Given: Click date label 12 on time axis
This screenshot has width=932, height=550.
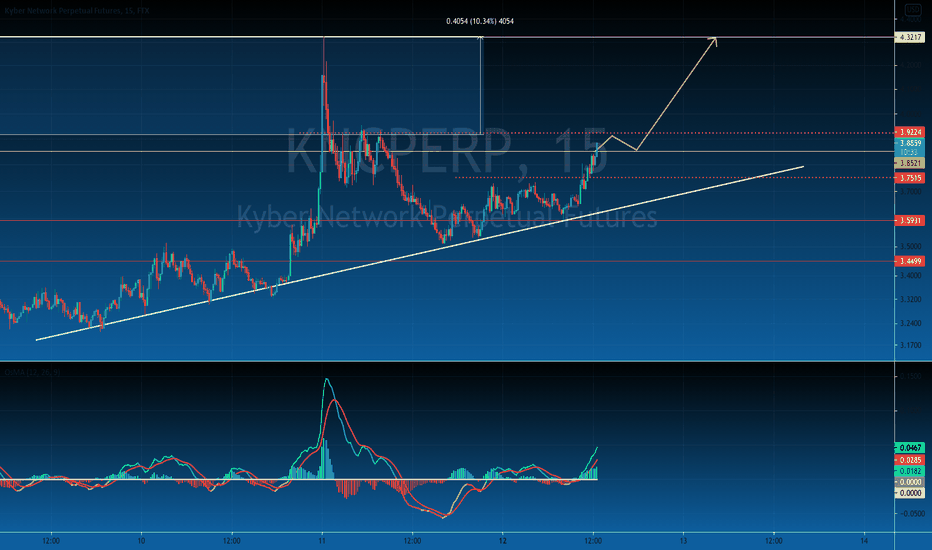Looking at the screenshot, I should coord(503,540).
